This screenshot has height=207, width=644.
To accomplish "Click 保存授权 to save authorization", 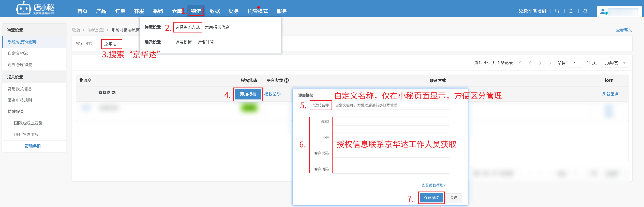I will [431, 198].
